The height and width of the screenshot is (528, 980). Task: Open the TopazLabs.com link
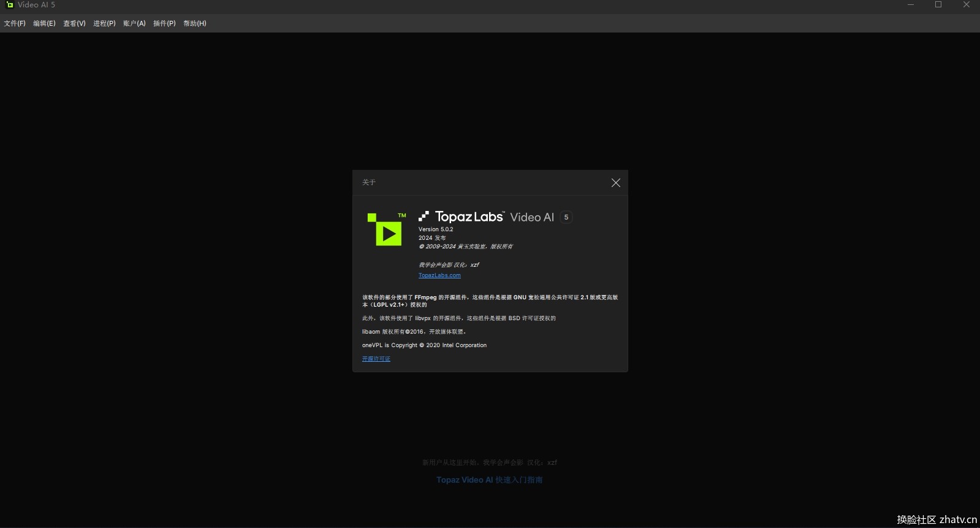[439, 275]
